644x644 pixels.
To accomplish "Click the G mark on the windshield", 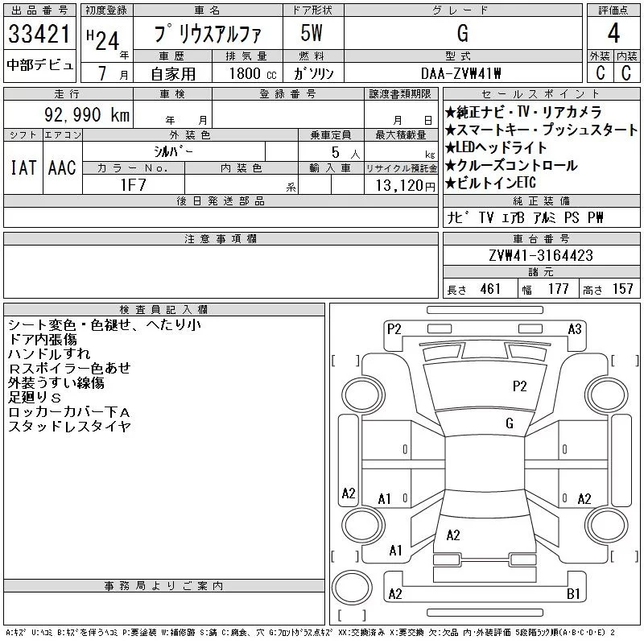I will tap(510, 423).
